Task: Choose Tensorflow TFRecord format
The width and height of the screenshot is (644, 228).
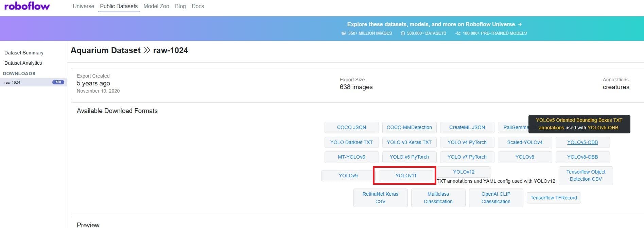Action: 554,198
